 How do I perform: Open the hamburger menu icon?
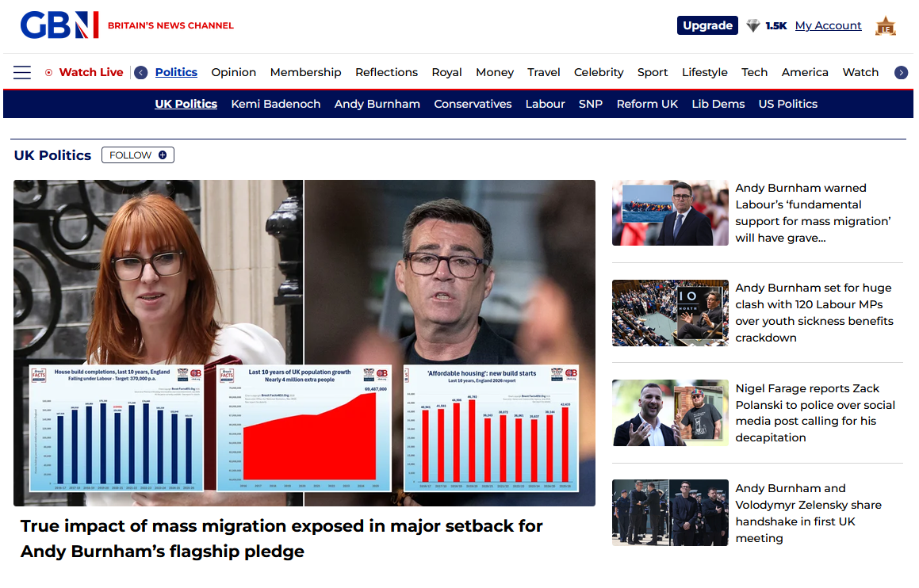pyautogui.click(x=22, y=73)
